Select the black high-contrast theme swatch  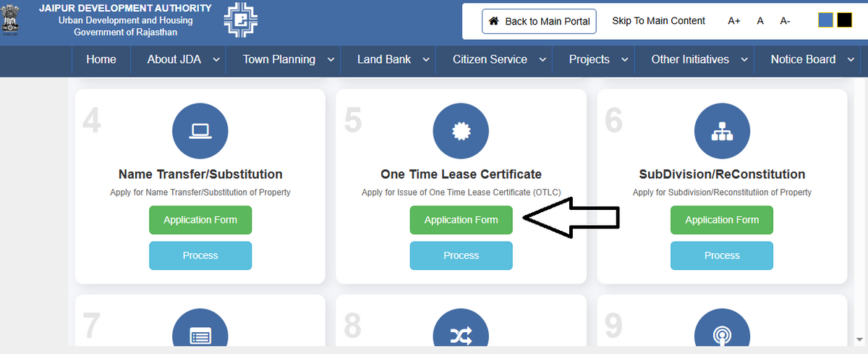pos(844,20)
